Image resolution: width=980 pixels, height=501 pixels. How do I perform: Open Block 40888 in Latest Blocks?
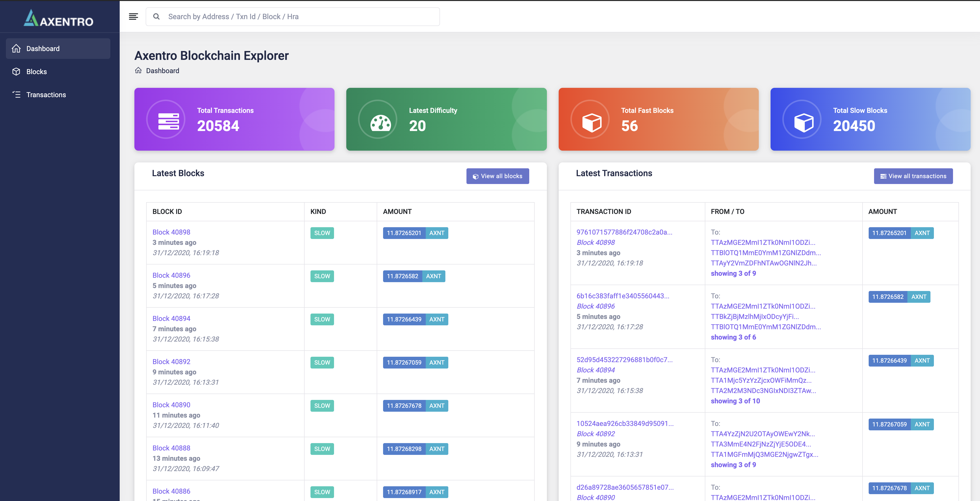coord(171,448)
